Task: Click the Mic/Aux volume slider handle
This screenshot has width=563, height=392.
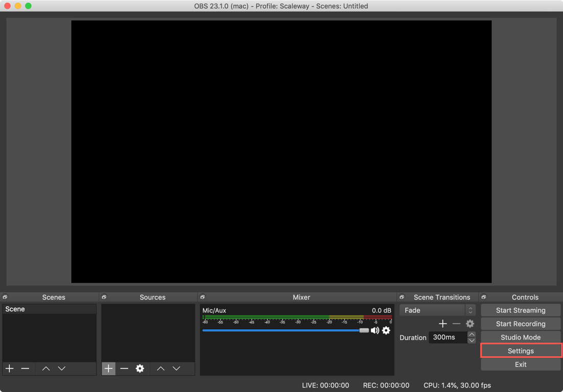Action: pyautogui.click(x=364, y=330)
